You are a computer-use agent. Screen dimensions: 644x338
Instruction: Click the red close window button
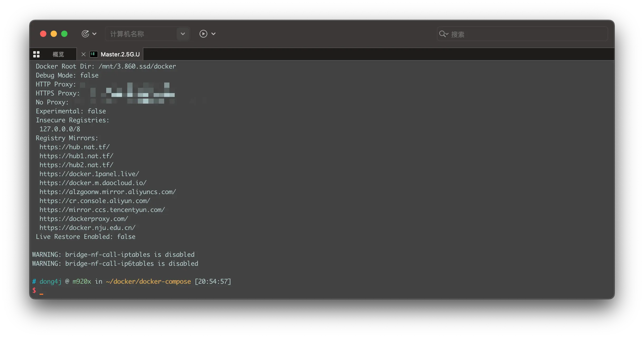click(x=43, y=34)
